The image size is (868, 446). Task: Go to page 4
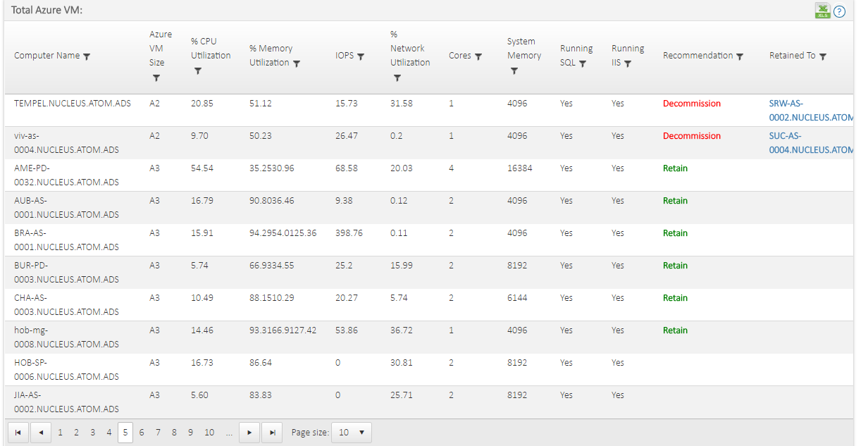click(108, 433)
